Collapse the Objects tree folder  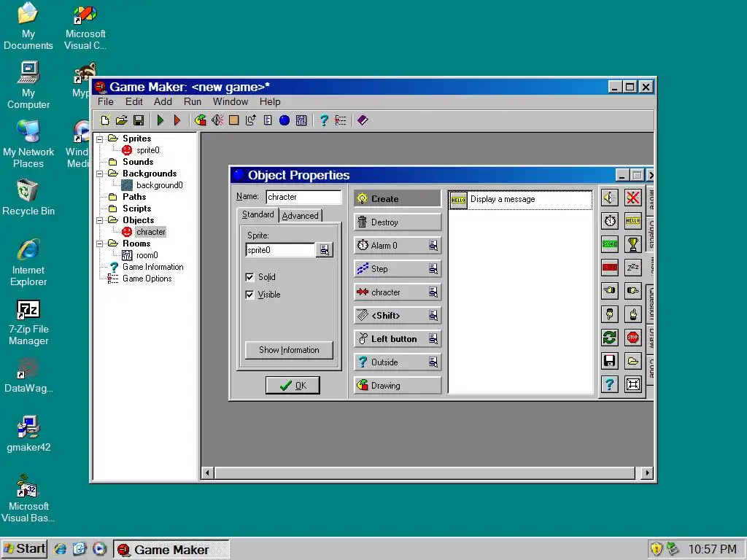click(x=100, y=220)
